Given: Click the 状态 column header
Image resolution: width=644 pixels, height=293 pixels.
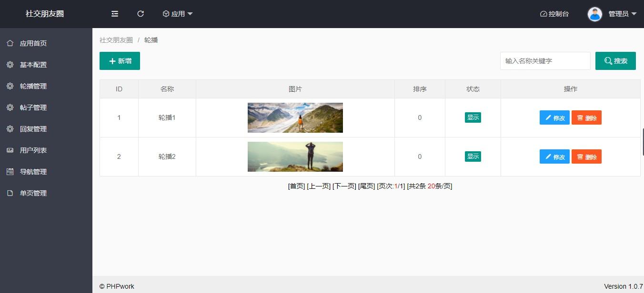Looking at the screenshot, I should click(x=473, y=89).
